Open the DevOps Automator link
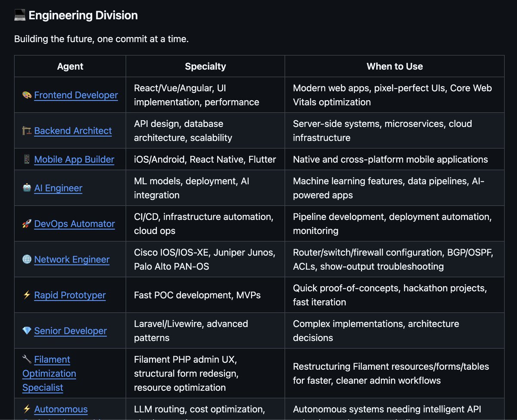This screenshot has height=420, width=517. pyautogui.click(x=75, y=224)
